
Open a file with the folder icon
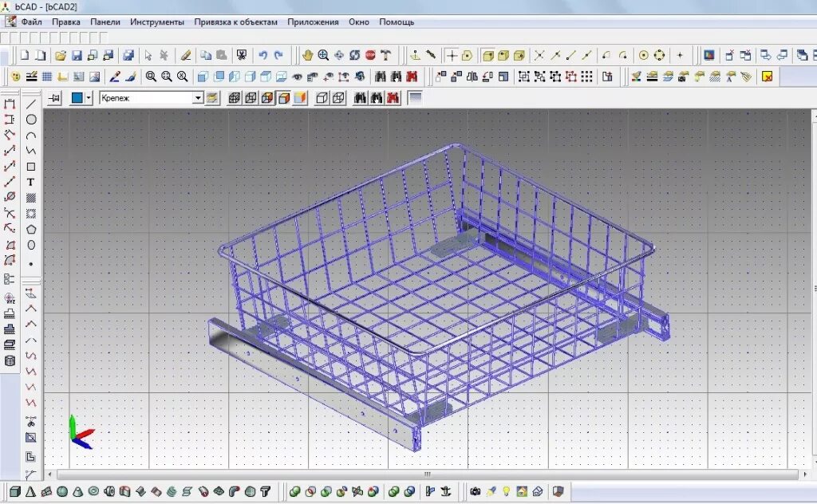61,55
